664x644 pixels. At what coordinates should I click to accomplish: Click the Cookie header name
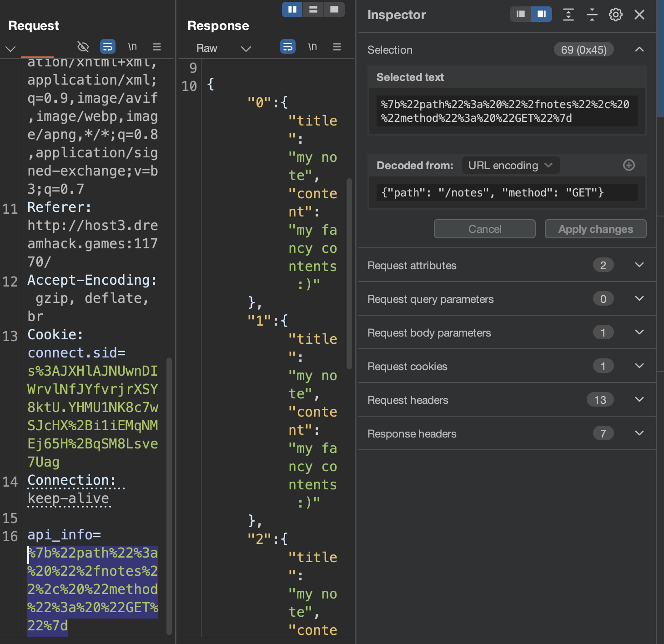pos(55,335)
